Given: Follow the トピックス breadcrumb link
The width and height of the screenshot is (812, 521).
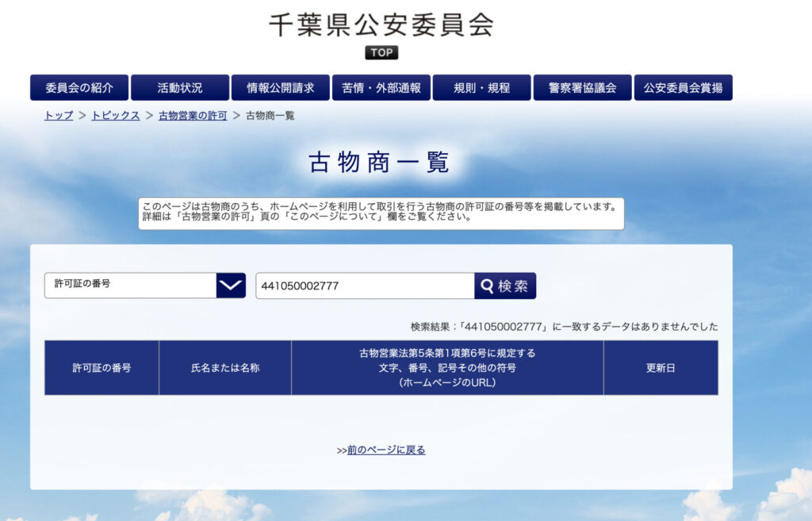Looking at the screenshot, I should pos(116,116).
